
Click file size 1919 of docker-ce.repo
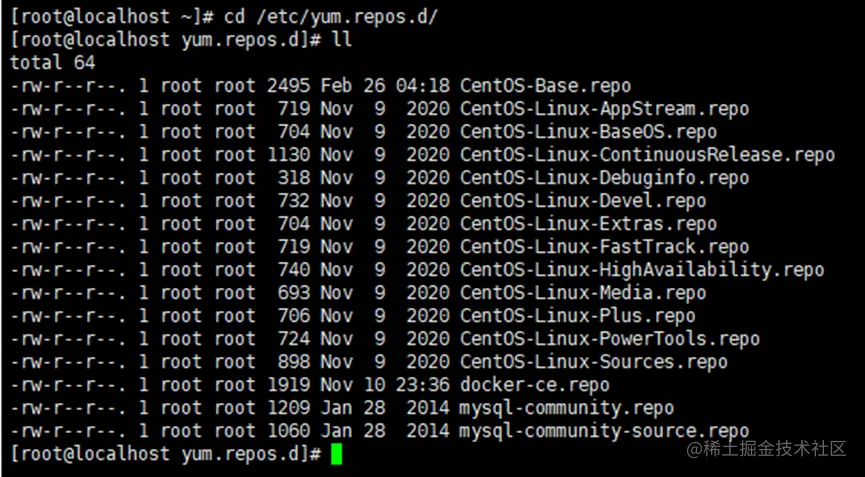(289, 385)
